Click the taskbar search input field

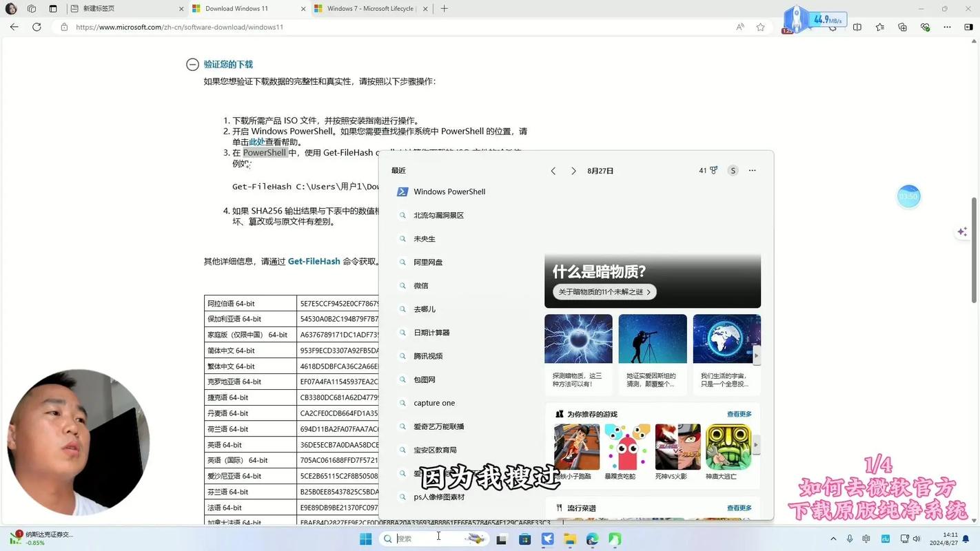pyautogui.click(x=434, y=539)
